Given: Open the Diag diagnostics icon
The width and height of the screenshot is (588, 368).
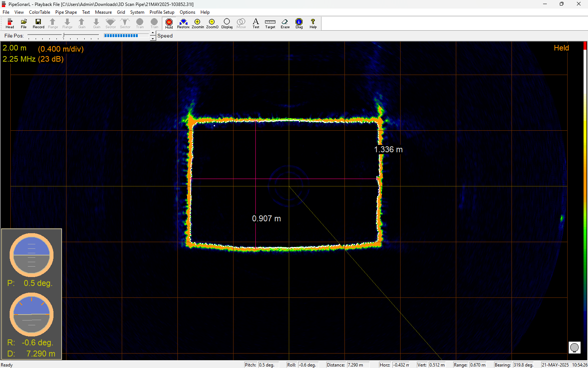Looking at the screenshot, I should point(299,23).
